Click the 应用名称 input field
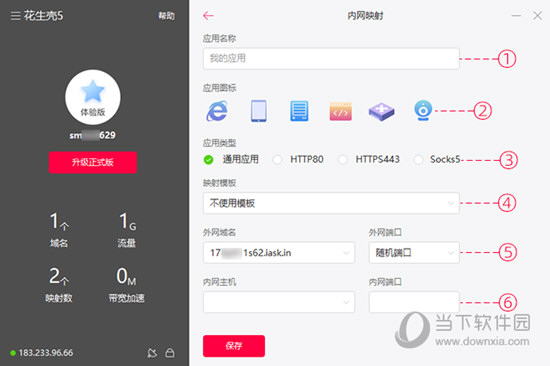The width and height of the screenshot is (550, 366). click(x=331, y=58)
